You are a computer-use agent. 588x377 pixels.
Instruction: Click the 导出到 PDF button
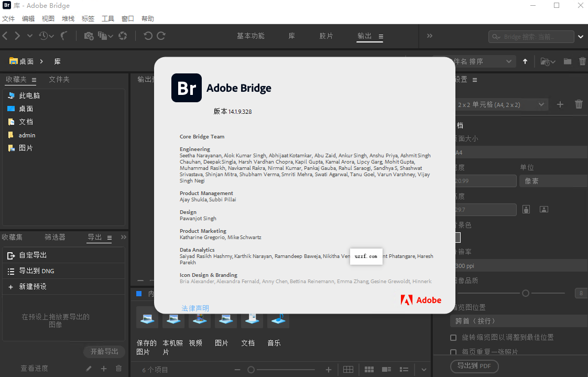pyautogui.click(x=474, y=366)
